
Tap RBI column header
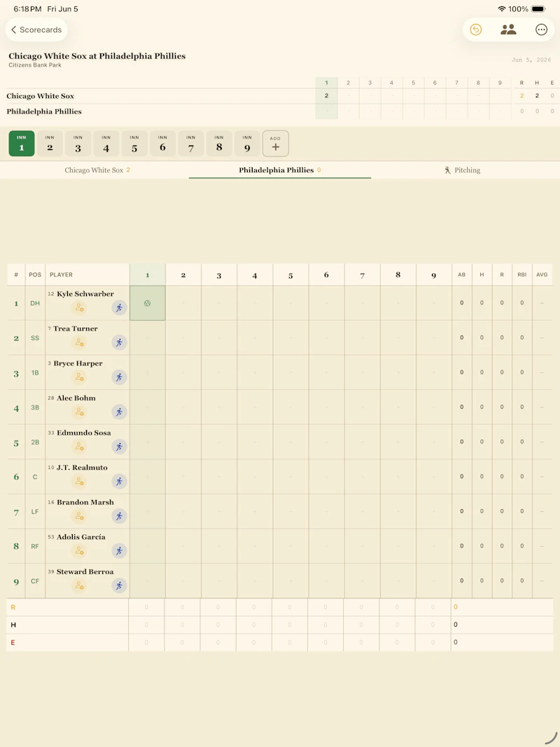(522, 275)
